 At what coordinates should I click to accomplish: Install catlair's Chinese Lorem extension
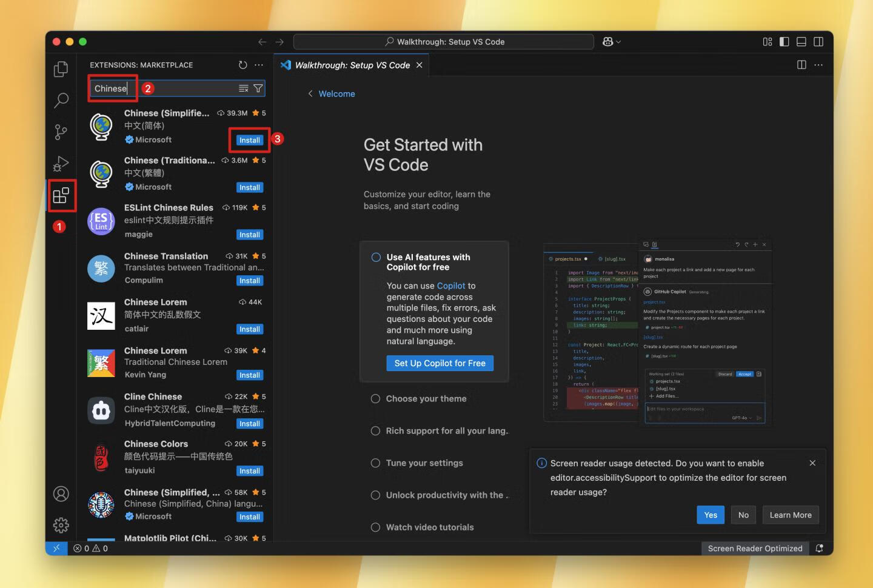(249, 329)
